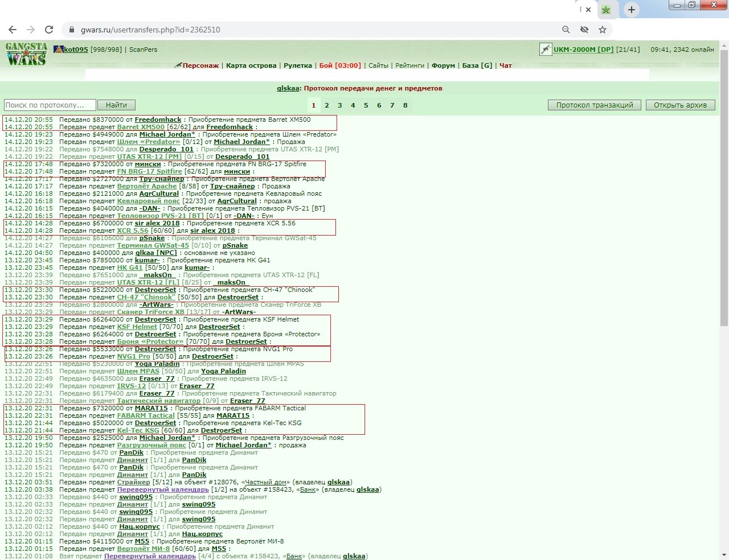
Task: Open Частный дом object link
Action: (x=266, y=482)
